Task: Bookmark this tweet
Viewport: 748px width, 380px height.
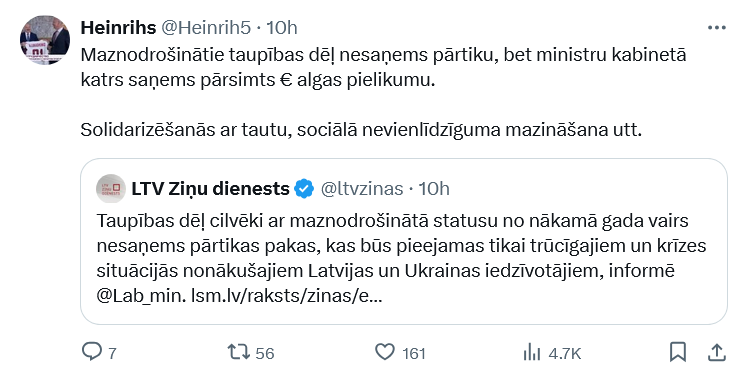Action: 678,352
